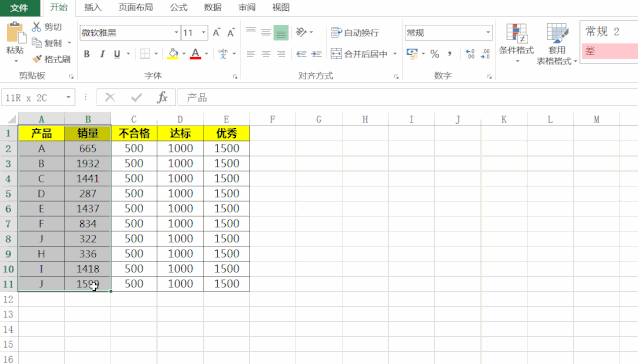Apply cell borders icon

(x=145, y=54)
